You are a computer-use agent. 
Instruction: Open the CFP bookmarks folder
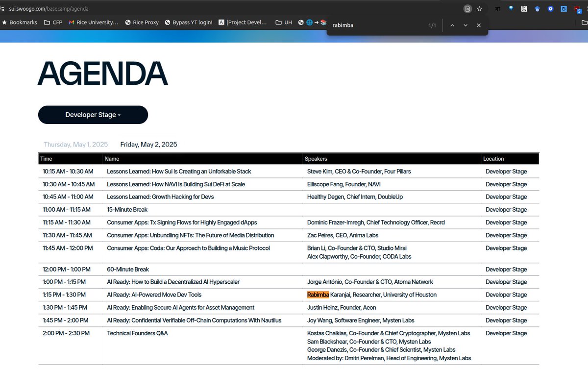[53, 23]
